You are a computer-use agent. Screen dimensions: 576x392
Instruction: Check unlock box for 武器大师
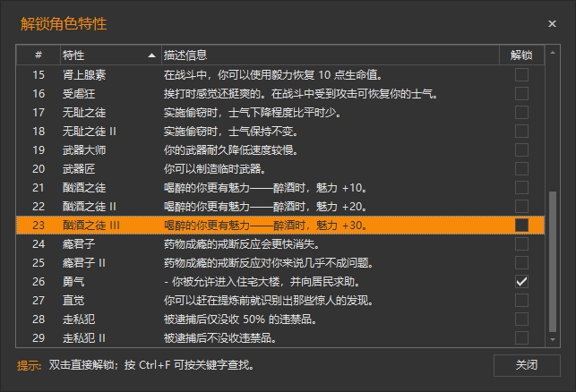point(521,150)
